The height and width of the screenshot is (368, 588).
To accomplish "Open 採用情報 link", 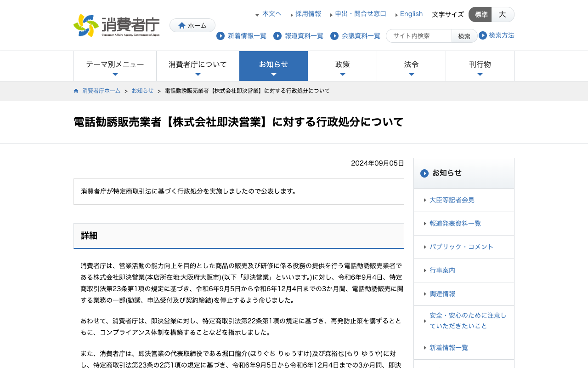I will [x=308, y=14].
